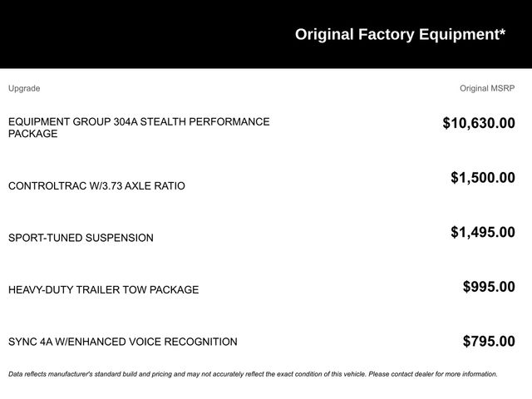Select the 'EQUIPMENT GROUP 304A STEALTH PERFORMANCE' line
The width and height of the screenshot is (532, 399).
click(139, 121)
